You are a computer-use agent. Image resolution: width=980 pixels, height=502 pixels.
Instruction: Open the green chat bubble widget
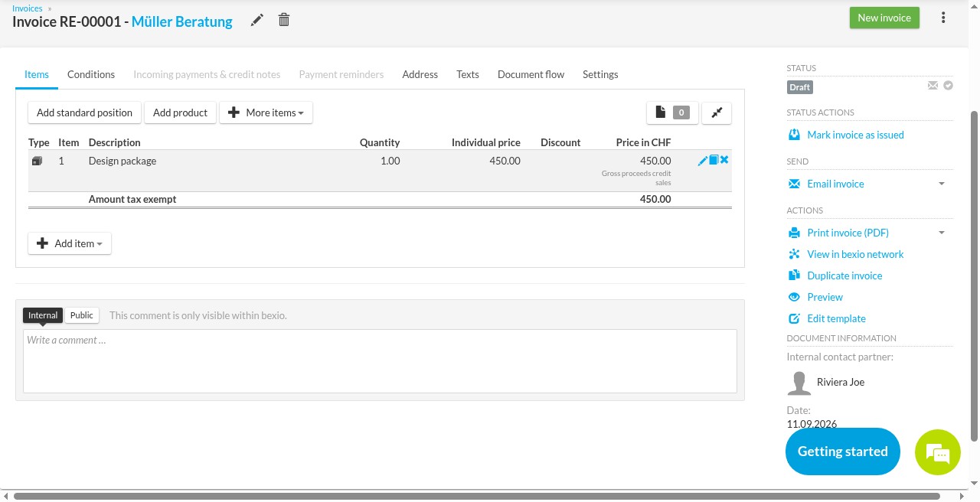(x=938, y=452)
